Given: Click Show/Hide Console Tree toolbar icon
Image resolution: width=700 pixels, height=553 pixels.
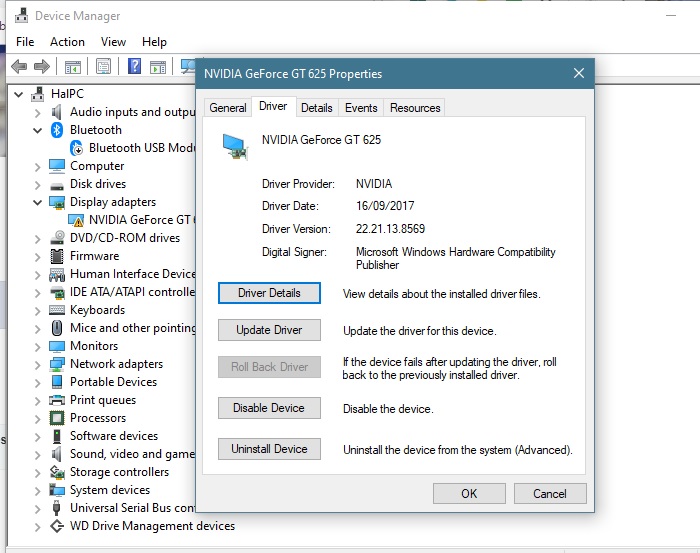Looking at the screenshot, I should pyautogui.click(x=73, y=67).
